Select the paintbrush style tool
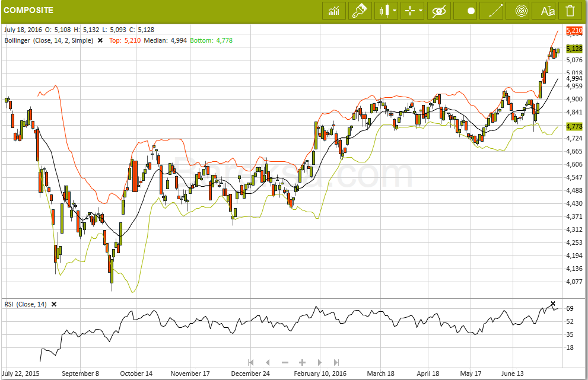This screenshot has height=380, width=588. point(360,11)
